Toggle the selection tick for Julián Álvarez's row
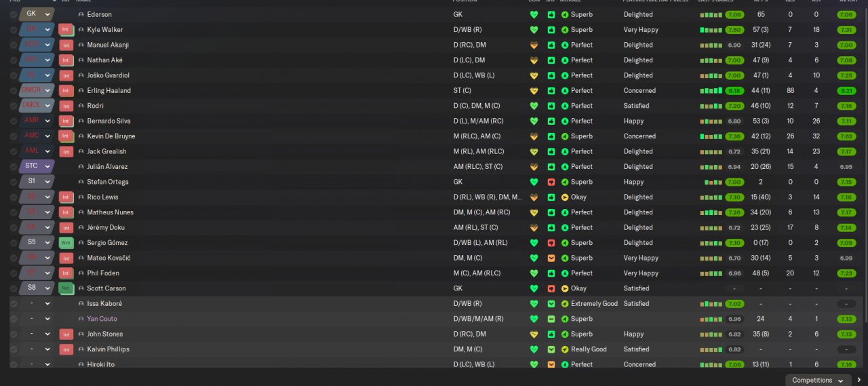Screen dimensions: 868x386 click(x=14, y=167)
